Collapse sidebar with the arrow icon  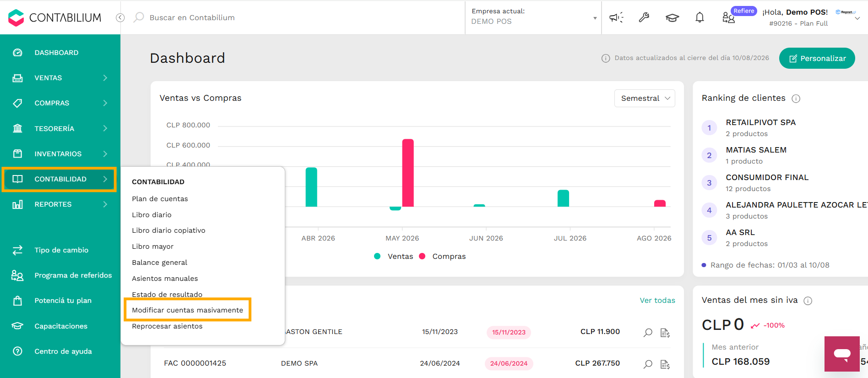point(120,17)
